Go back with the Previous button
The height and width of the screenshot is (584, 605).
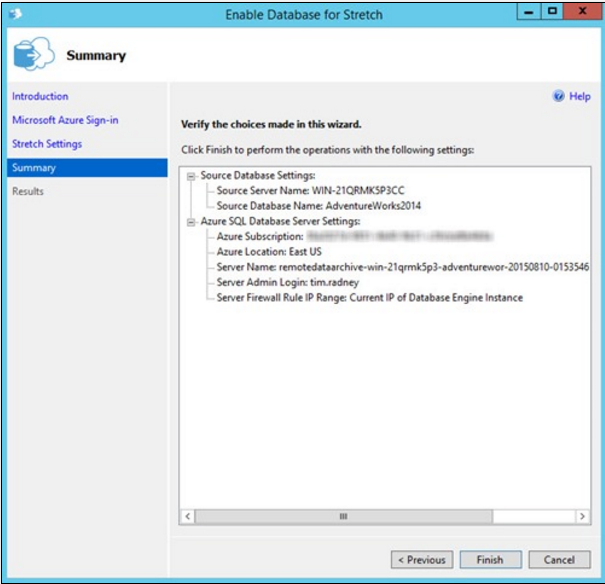pyautogui.click(x=422, y=559)
